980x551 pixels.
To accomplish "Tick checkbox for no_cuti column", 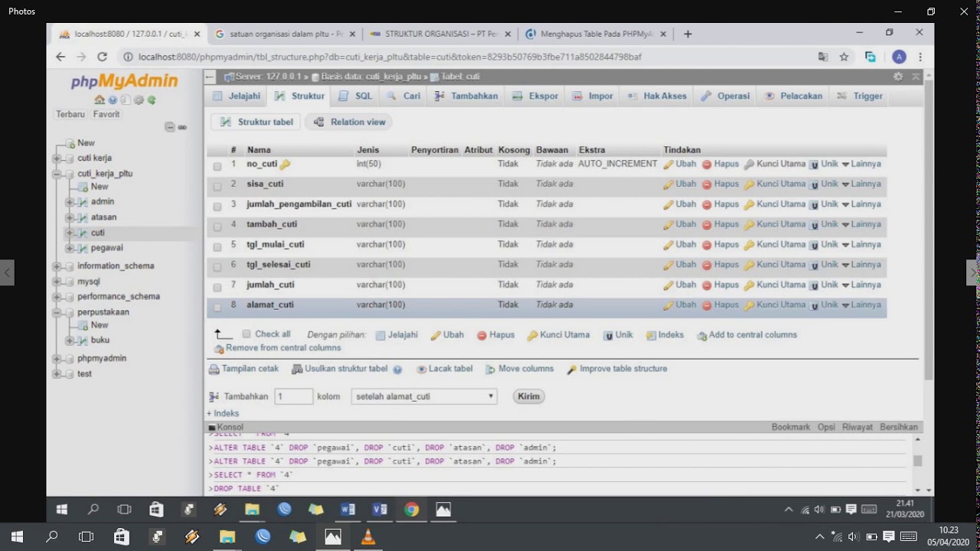I will coord(217,166).
